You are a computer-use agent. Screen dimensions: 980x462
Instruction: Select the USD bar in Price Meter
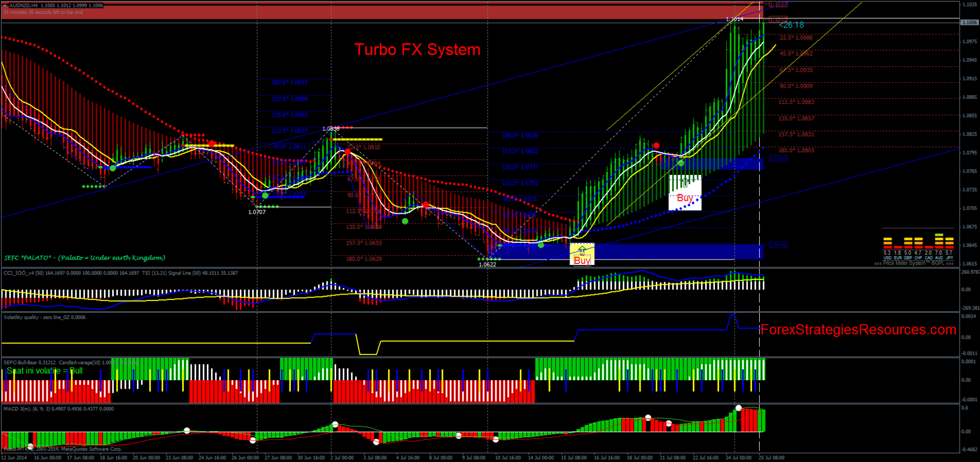[x=887, y=243]
